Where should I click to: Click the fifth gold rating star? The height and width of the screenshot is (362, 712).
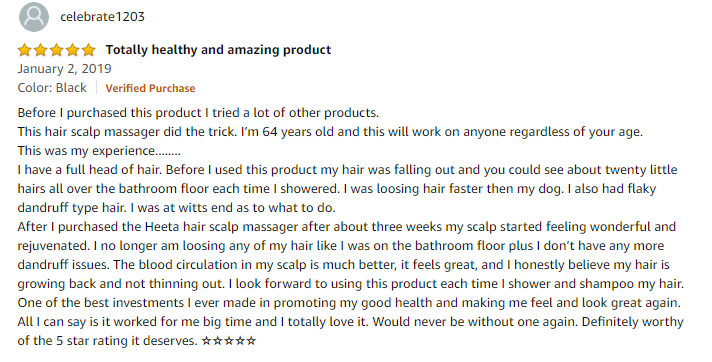[x=88, y=50]
